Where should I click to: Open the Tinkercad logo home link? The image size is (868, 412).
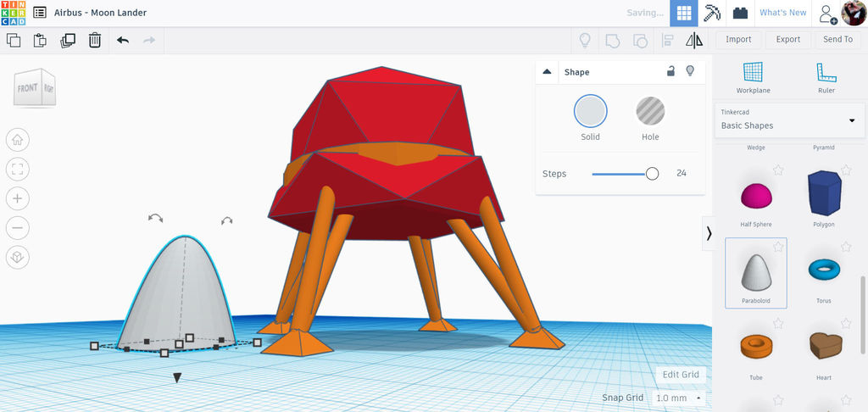point(13,13)
